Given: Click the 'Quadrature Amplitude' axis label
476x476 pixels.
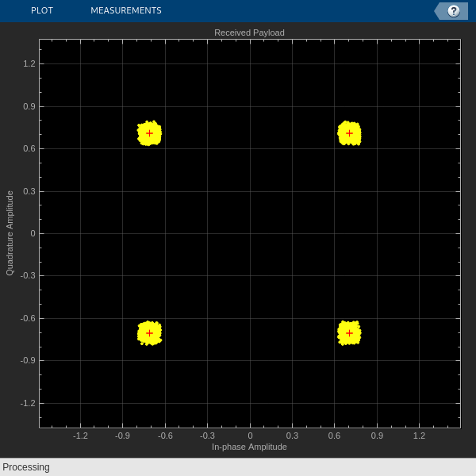Looking at the screenshot, I should (x=10, y=233).
